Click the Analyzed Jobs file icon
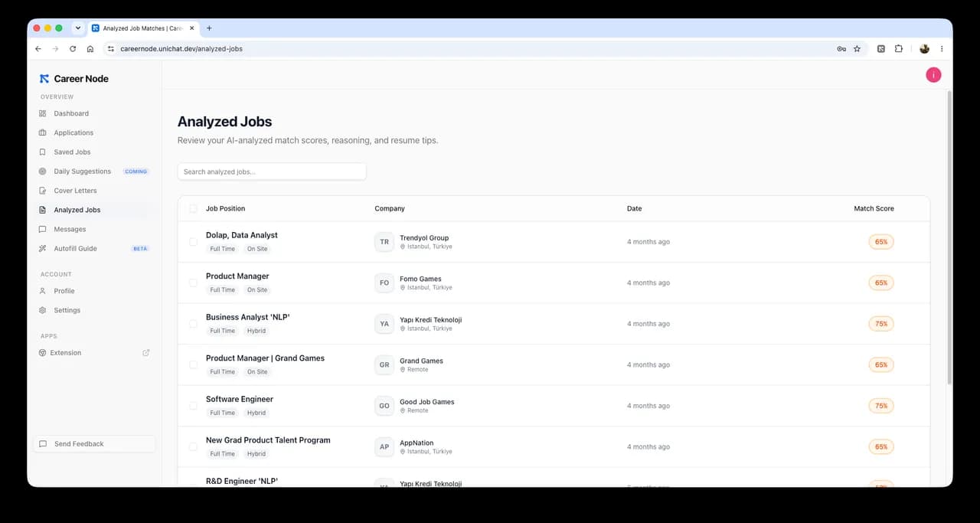980x523 pixels. [43, 210]
